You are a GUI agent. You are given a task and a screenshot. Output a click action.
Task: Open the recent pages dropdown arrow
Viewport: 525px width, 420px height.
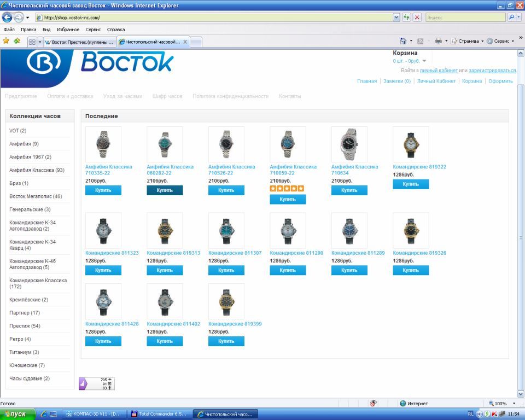[x=28, y=17]
